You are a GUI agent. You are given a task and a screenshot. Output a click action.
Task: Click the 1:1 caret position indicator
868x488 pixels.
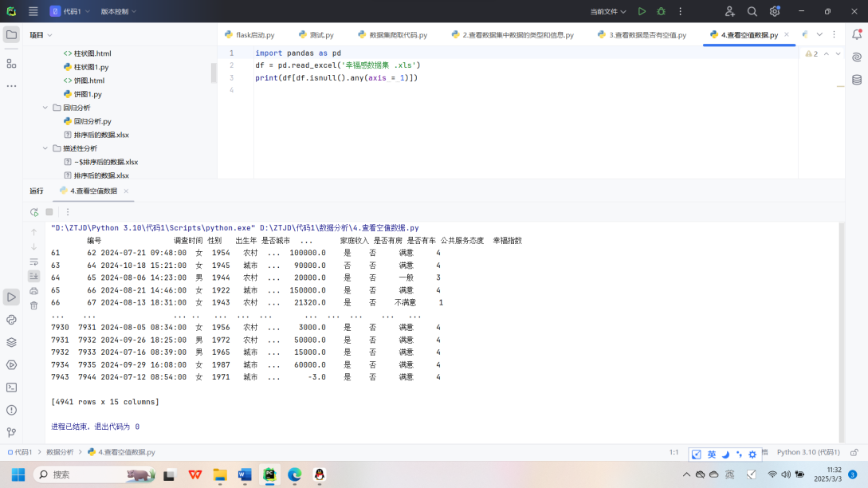[x=674, y=452]
